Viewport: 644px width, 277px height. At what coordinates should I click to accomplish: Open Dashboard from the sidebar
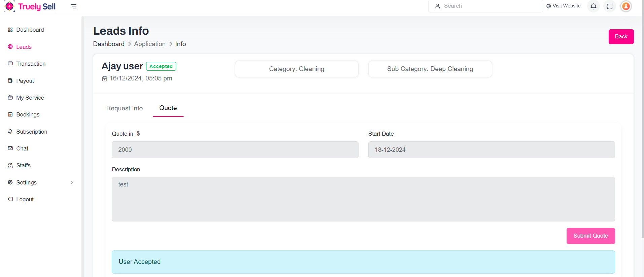(30, 30)
